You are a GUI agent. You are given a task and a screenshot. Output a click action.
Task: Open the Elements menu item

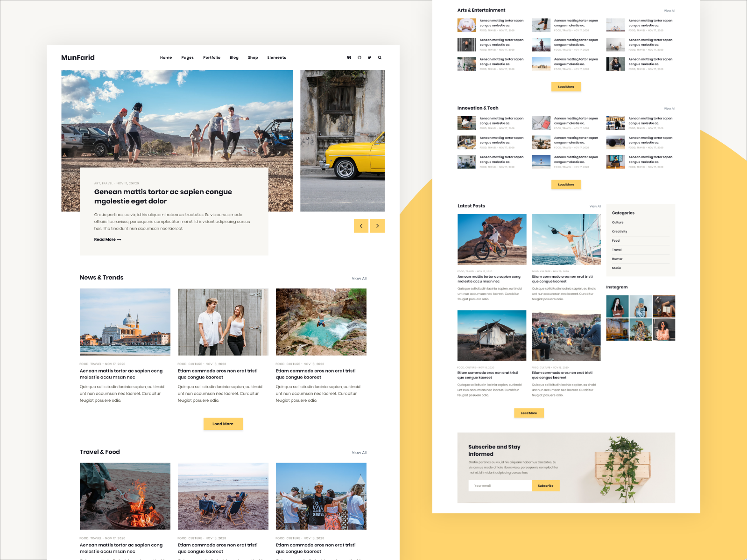(276, 58)
